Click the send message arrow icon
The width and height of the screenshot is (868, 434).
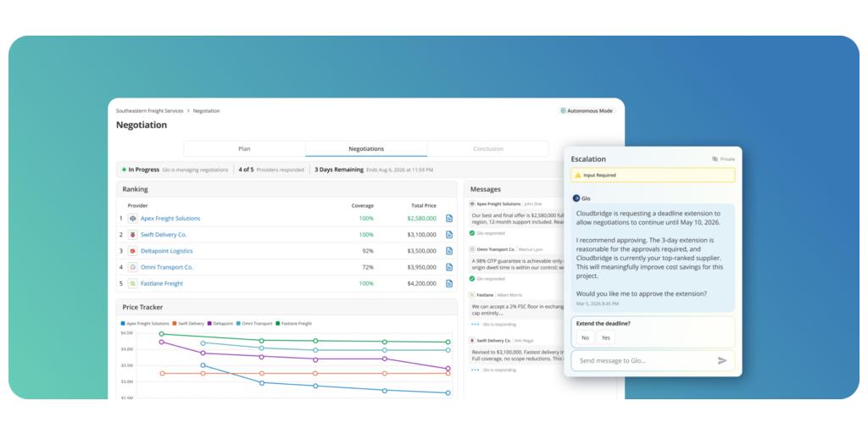click(722, 360)
